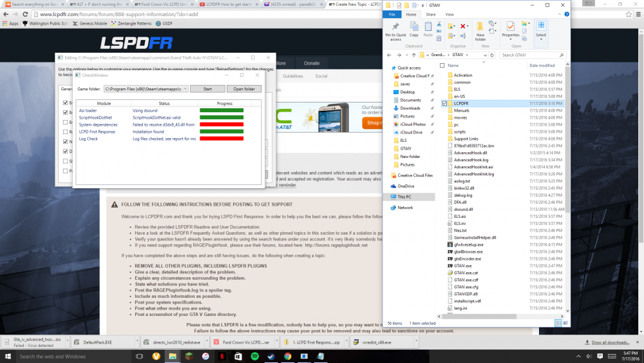Viewport: 644px width, 363px height.
Task: Refresh the GTAIV folder view
Action: 492,55
